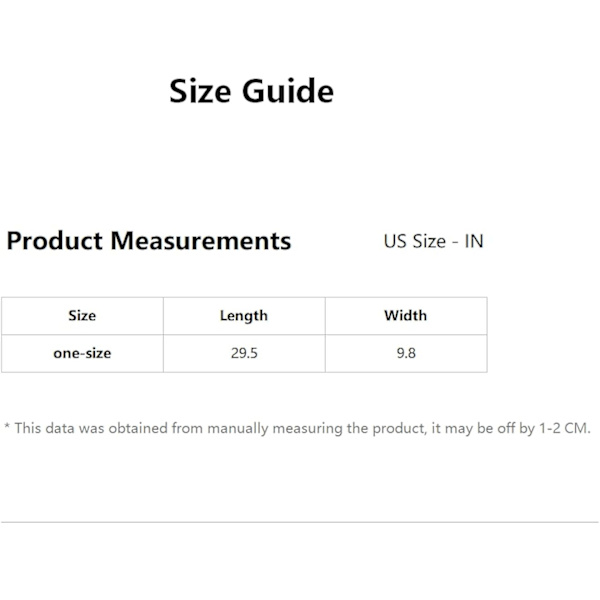Click the asterisk before the disclaimer
The width and height of the screenshot is (600, 600).
tap(7, 426)
